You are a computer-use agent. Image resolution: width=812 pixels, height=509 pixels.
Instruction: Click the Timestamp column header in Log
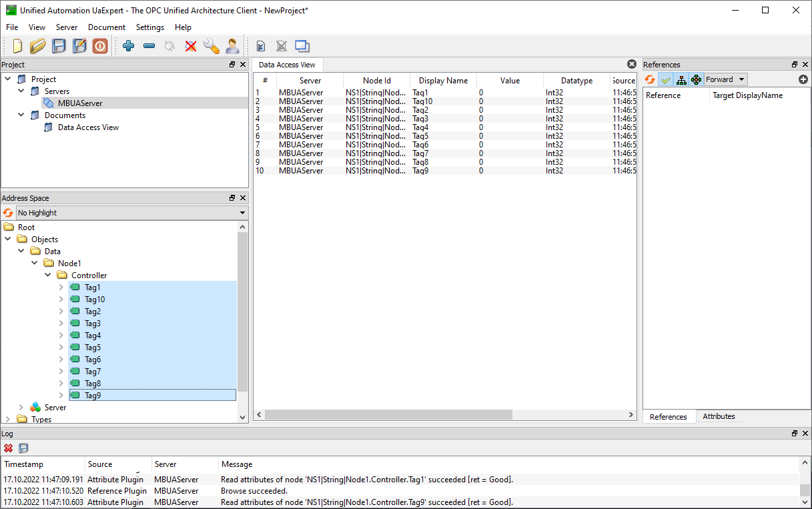[43, 464]
